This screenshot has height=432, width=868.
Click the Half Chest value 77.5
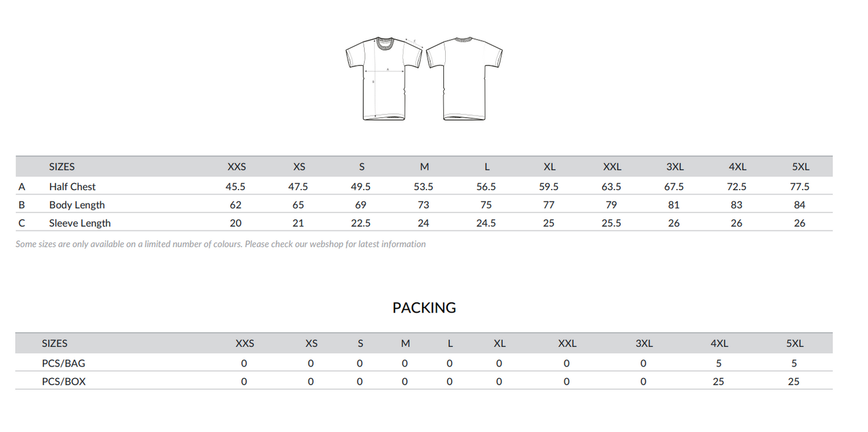[800, 187]
